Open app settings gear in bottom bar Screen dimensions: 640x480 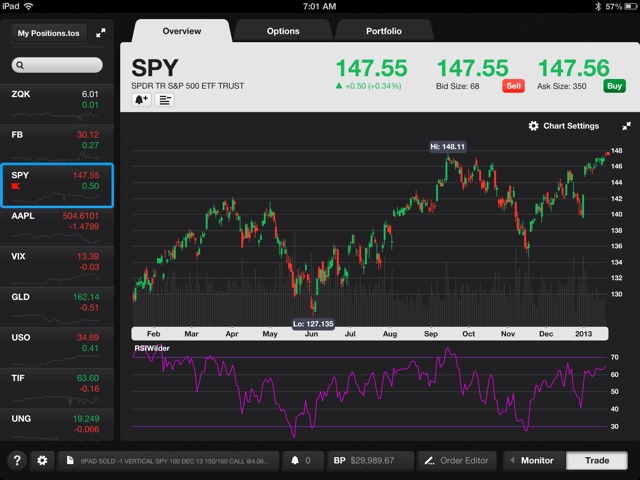tap(42, 460)
